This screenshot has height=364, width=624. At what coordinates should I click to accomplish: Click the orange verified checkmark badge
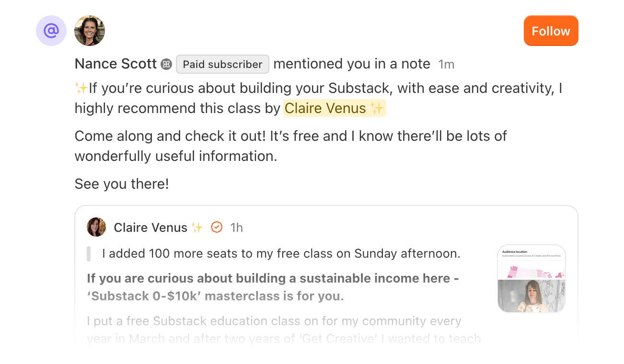pos(217,227)
